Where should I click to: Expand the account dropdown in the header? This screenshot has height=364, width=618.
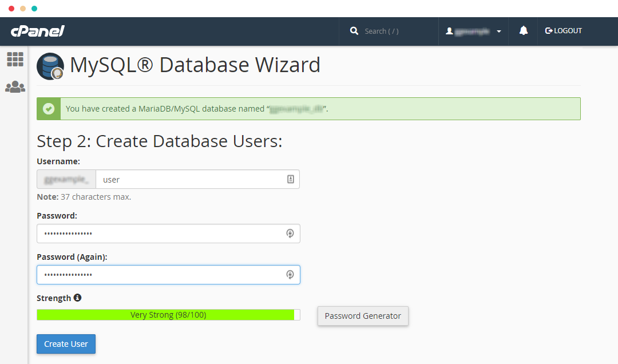click(498, 31)
